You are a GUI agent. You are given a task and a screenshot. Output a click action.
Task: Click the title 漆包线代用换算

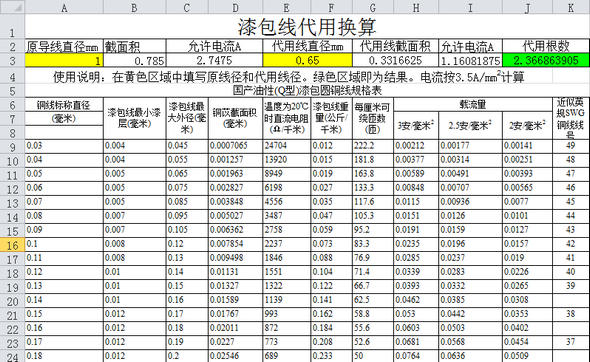pos(307,26)
